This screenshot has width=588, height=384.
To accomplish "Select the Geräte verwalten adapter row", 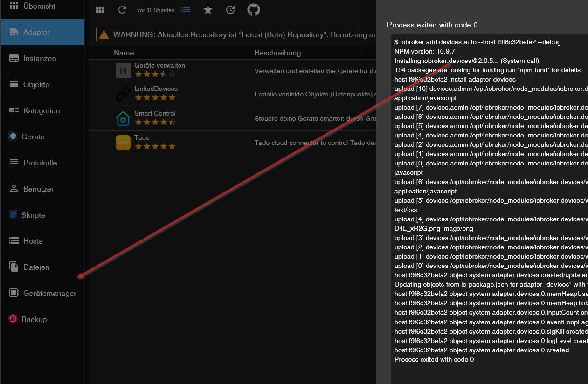I will pyautogui.click(x=232, y=71).
